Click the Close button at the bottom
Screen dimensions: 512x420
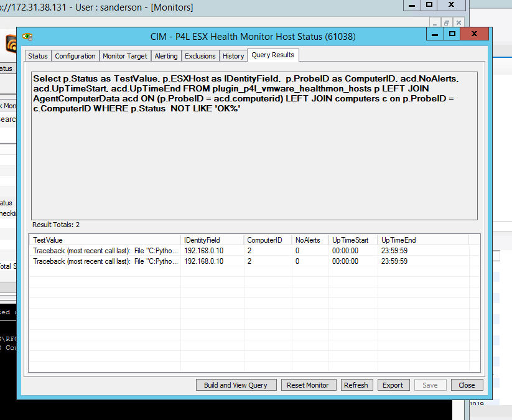[x=467, y=385]
